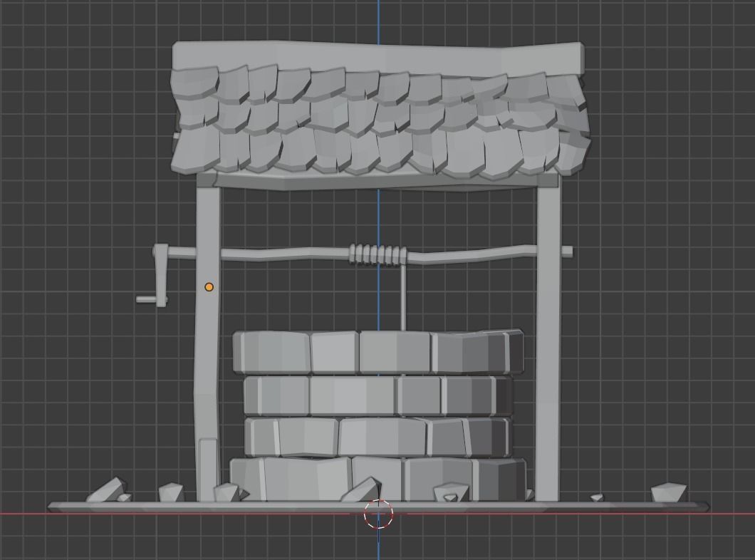Click the orange object origin dot

(209, 287)
